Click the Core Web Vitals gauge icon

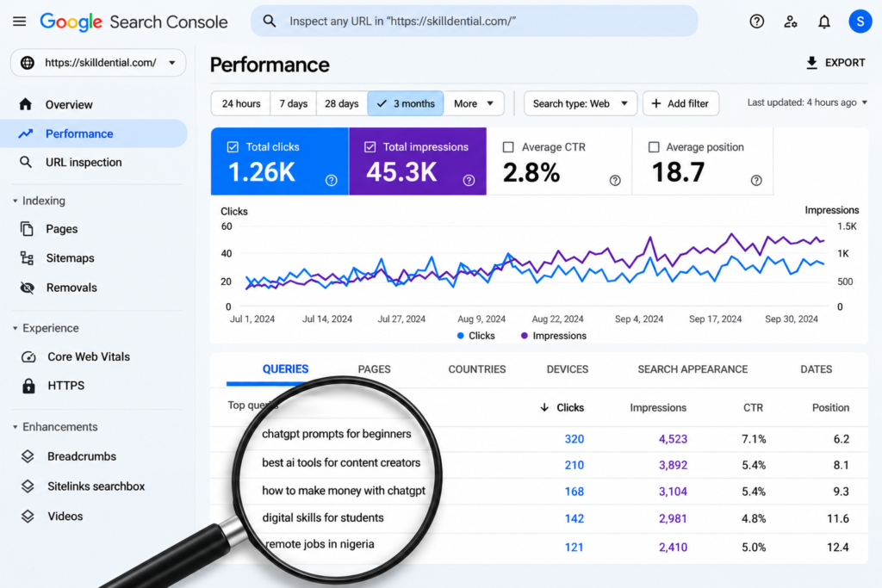28,357
